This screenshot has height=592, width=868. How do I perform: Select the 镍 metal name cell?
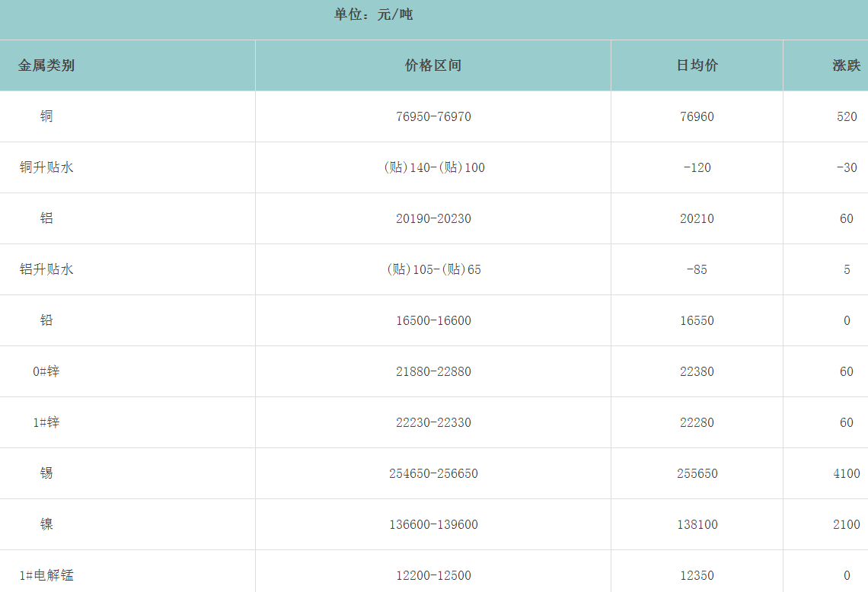coord(46,524)
